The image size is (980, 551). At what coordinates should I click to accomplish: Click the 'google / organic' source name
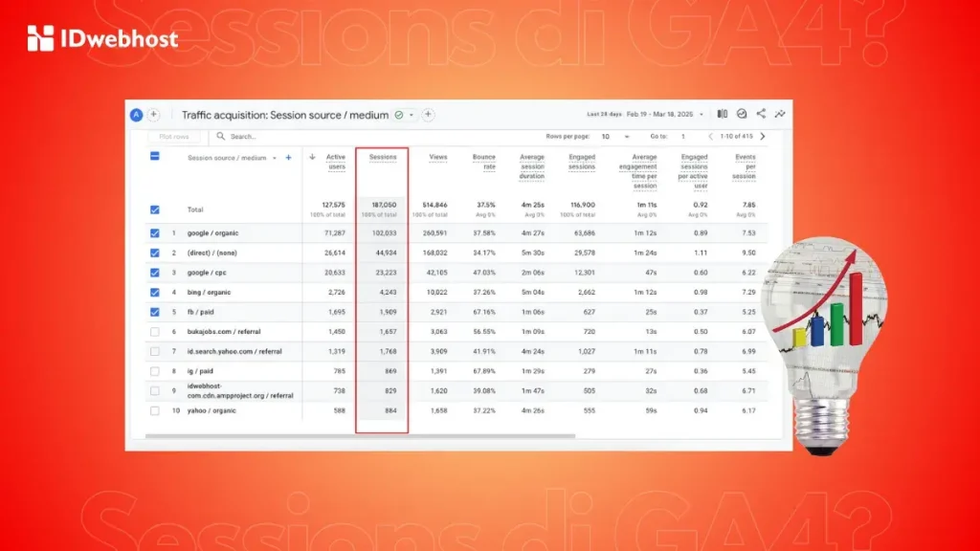click(212, 233)
